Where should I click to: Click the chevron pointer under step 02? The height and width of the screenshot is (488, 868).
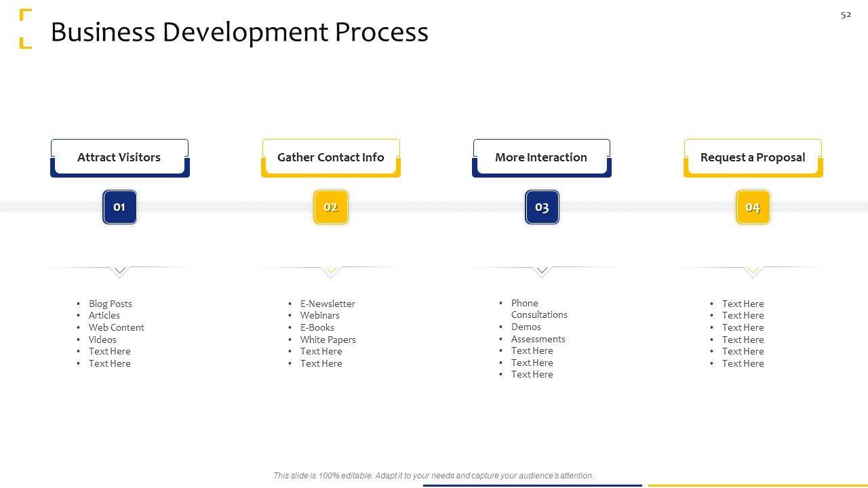(x=331, y=272)
